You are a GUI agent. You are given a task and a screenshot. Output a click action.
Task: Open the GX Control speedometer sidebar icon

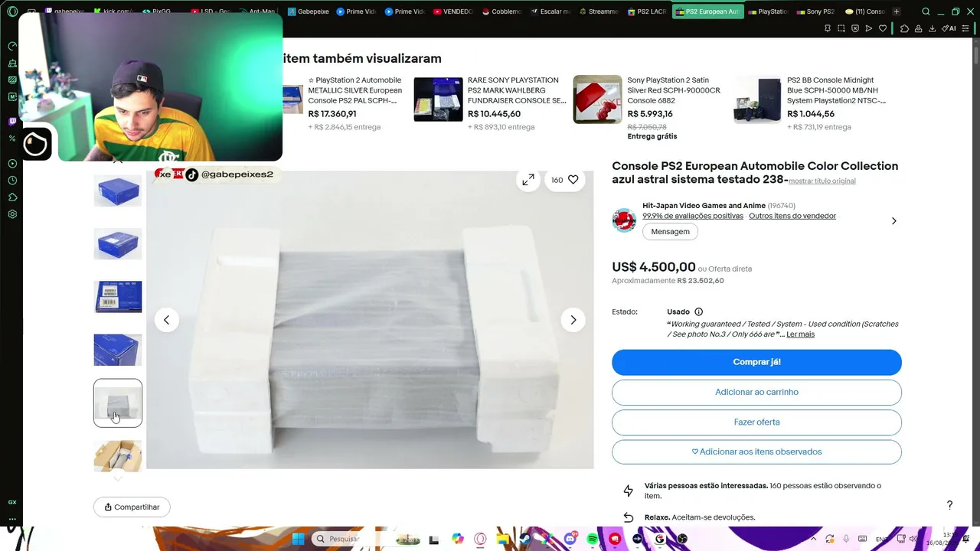[x=12, y=46]
